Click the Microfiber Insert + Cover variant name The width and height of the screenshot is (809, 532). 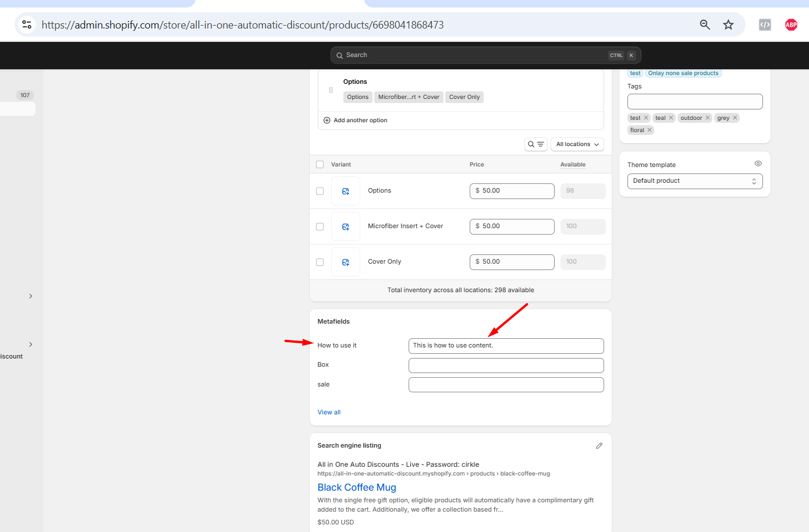point(405,226)
